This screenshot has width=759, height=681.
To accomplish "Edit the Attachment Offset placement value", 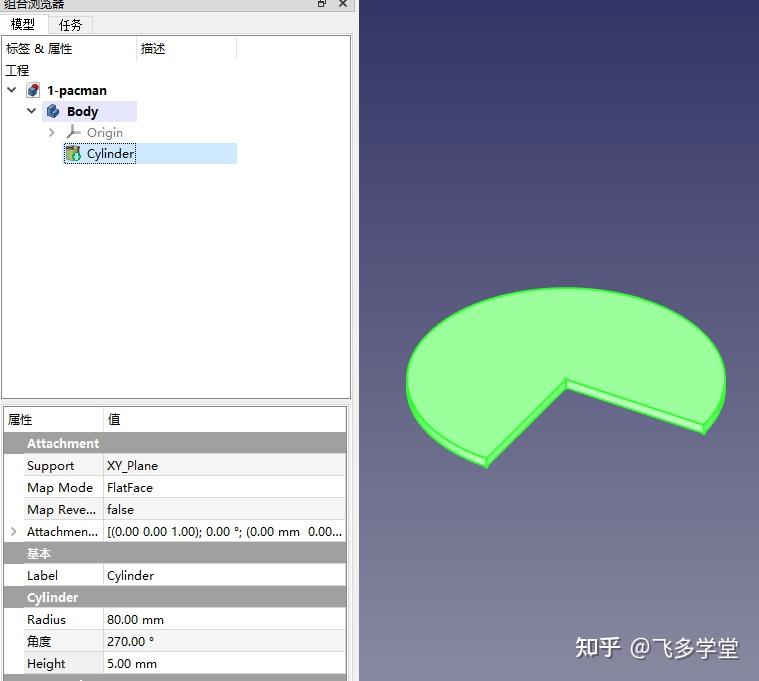I will [x=225, y=531].
